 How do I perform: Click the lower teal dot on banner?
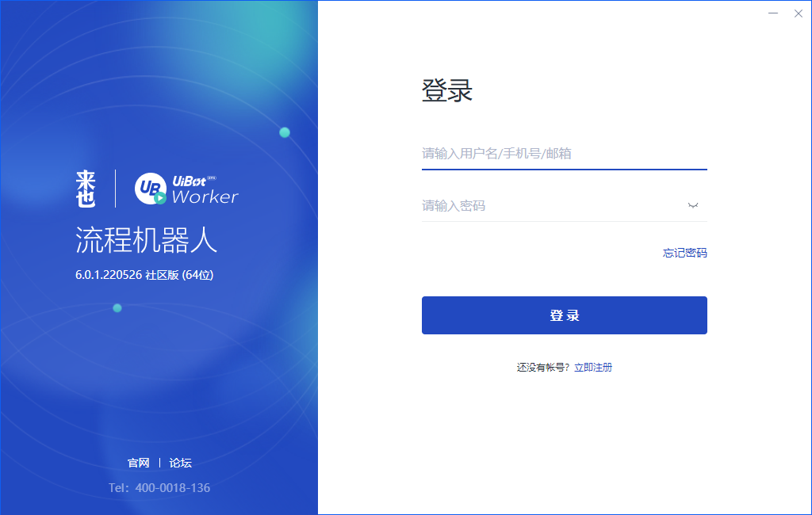117,307
